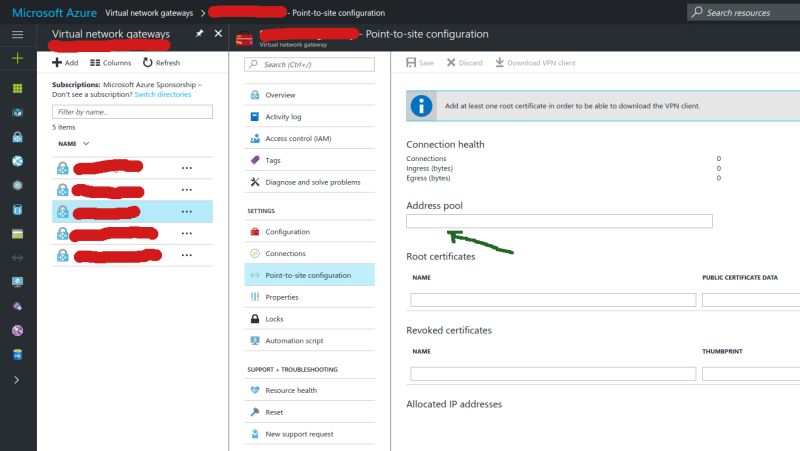Focus the Address pool input field
The width and height of the screenshot is (800, 451).
pos(559,221)
